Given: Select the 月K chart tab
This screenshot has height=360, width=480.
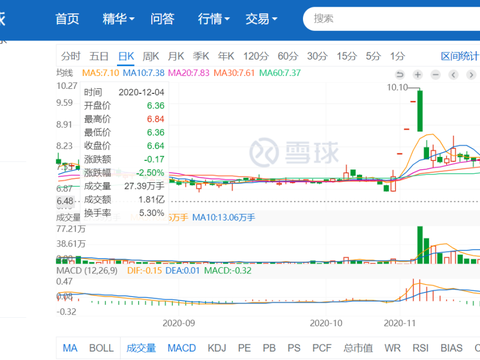Looking at the screenshot, I should 176,56.
